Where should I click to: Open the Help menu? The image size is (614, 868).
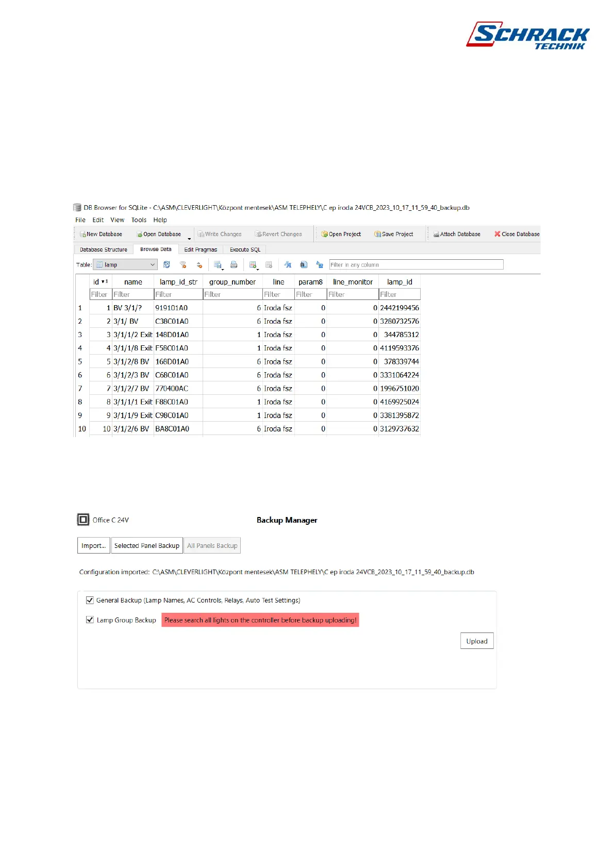coord(160,220)
